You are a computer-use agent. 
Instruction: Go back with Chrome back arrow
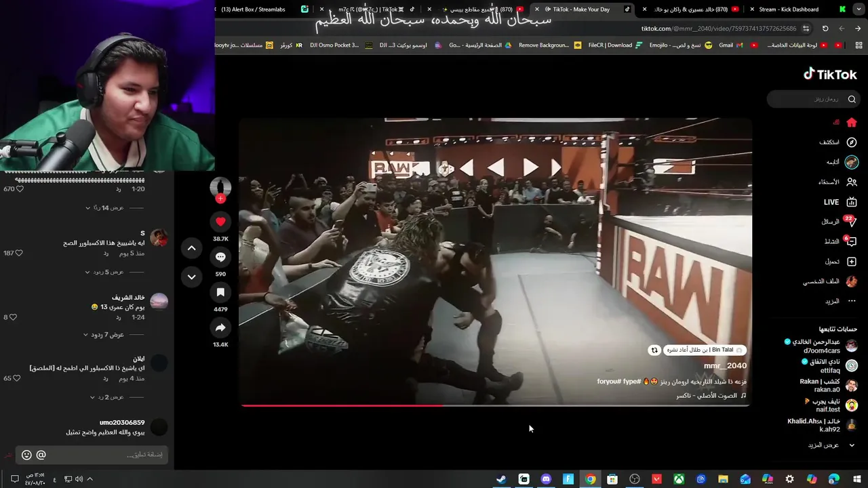(858, 28)
